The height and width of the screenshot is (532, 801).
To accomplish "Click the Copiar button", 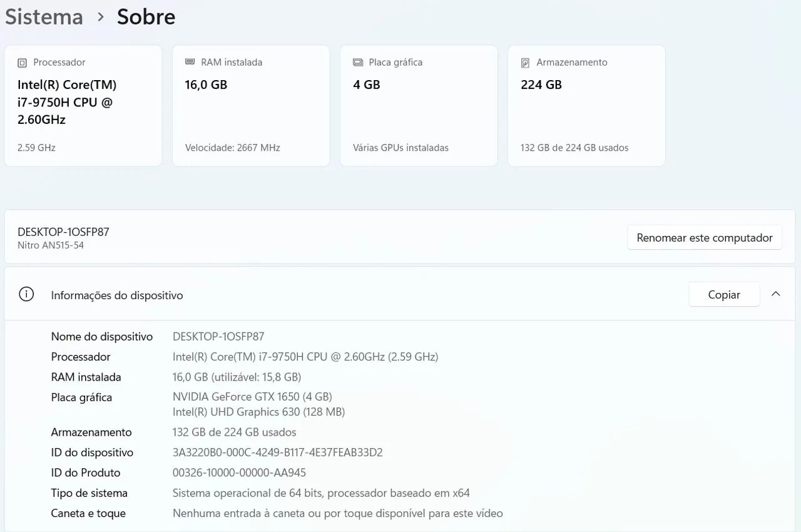I will pyautogui.click(x=724, y=294).
